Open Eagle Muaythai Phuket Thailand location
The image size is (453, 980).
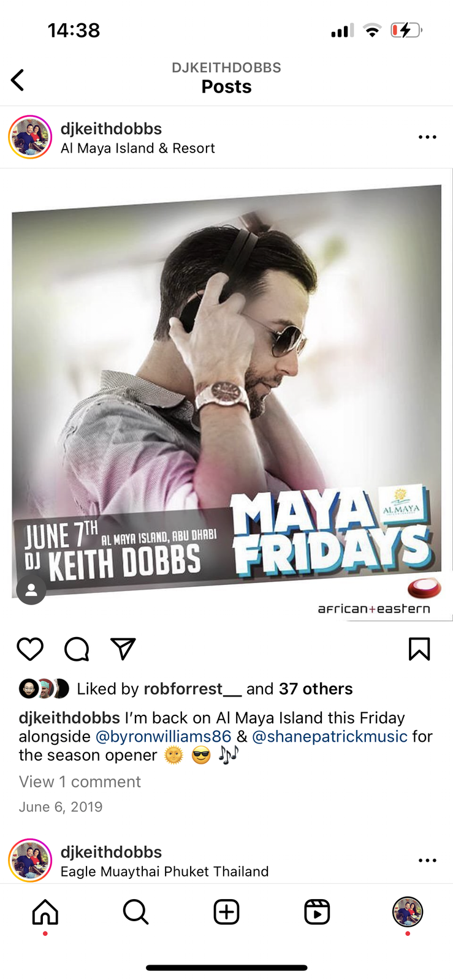tap(164, 872)
